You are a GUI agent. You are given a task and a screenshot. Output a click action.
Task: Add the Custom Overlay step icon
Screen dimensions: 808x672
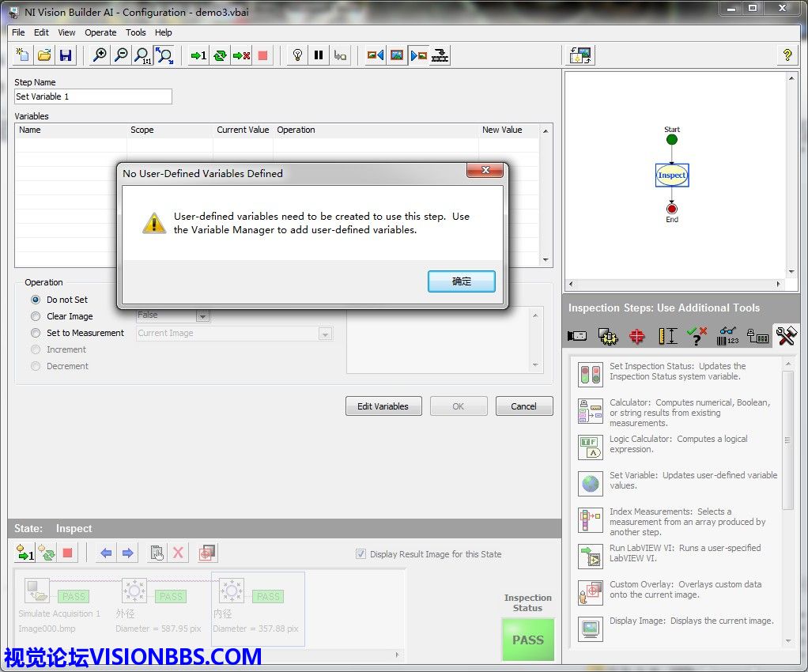coord(591,593)
